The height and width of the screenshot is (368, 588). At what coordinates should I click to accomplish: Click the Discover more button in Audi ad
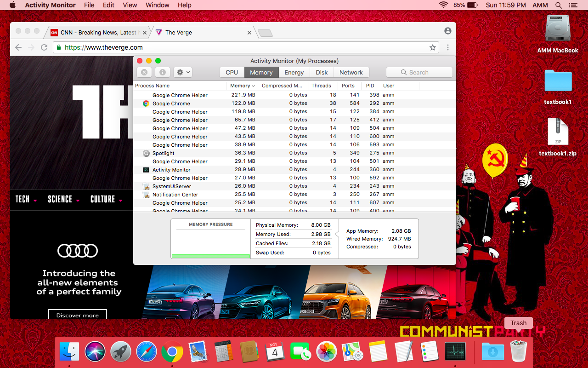[x=78, y=315]
